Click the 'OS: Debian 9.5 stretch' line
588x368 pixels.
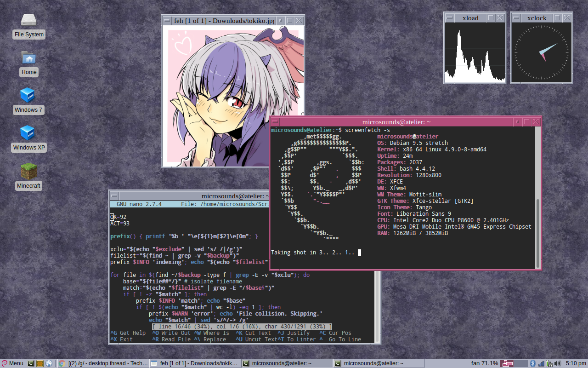(413, 143)
